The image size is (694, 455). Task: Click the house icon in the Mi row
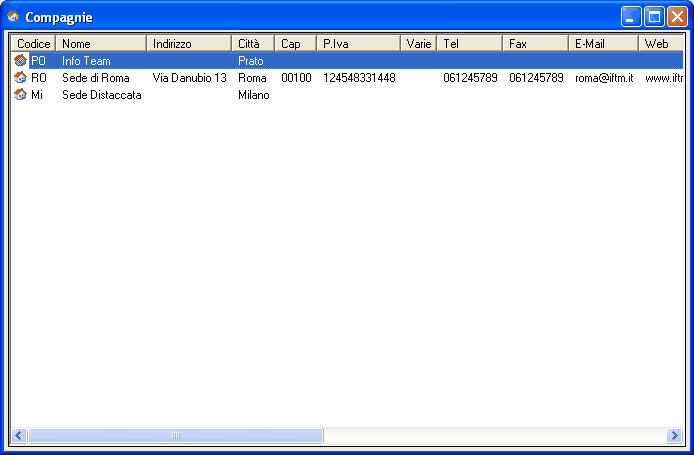coord(20,94)
